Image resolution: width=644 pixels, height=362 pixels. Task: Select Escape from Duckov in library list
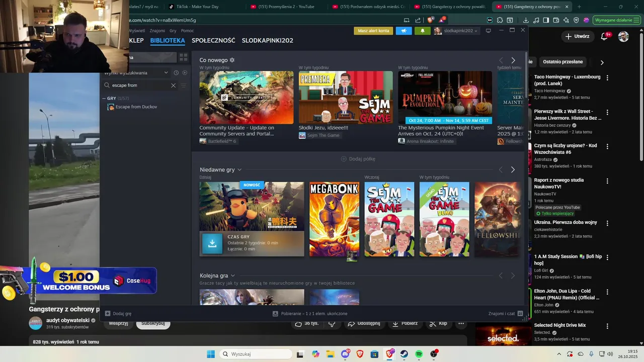point(136,107)
